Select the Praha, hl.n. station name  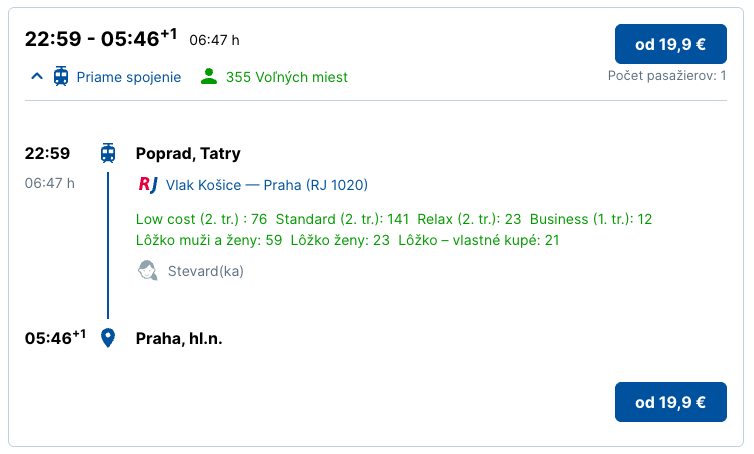point(179,339)
